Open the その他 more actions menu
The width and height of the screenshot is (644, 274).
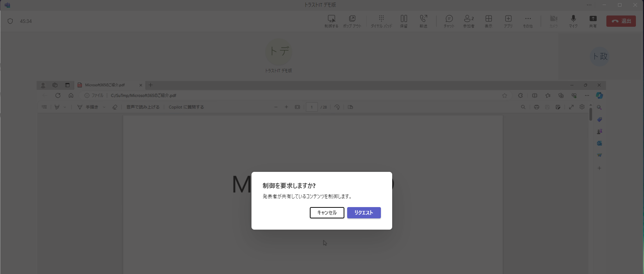click(x=528, y=21)
